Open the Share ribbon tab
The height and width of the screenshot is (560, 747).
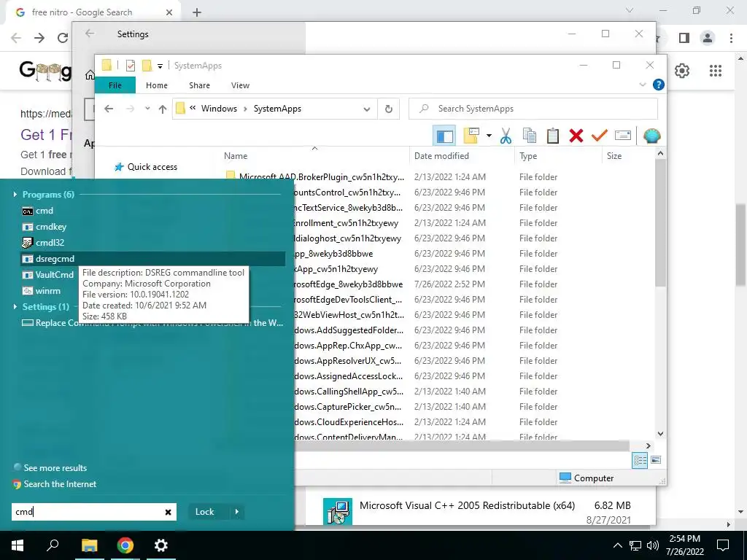point(199,85)
